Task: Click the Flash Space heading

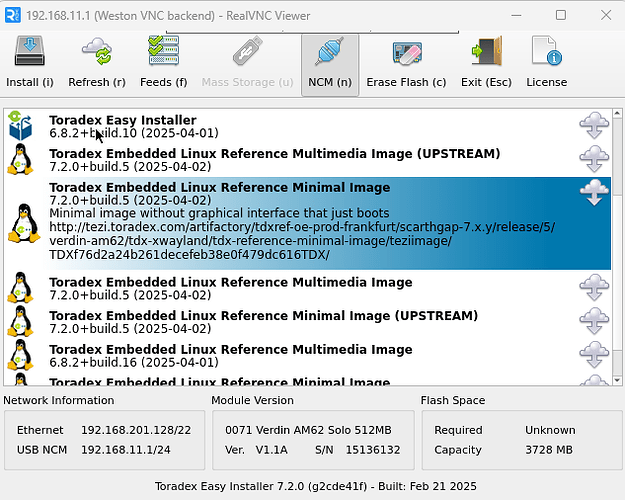Action: [x=453, y=400]
